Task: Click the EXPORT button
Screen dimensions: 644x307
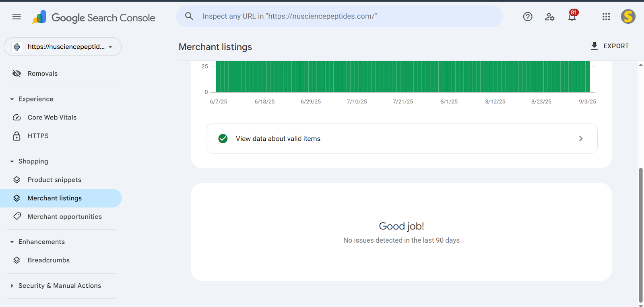Action: pos(609,46)
